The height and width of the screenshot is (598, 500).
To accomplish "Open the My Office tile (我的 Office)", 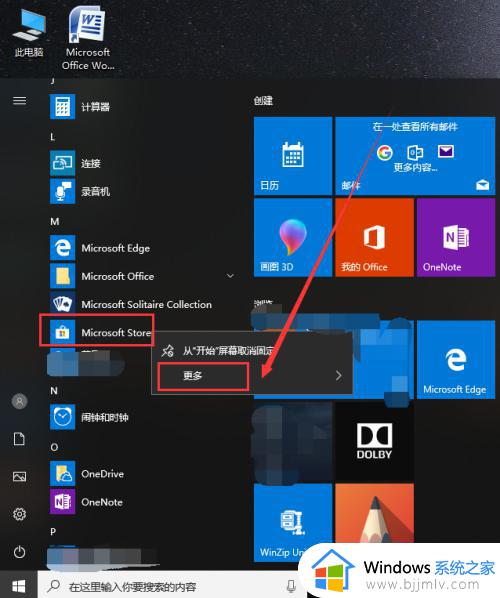I will pos(374,237).
